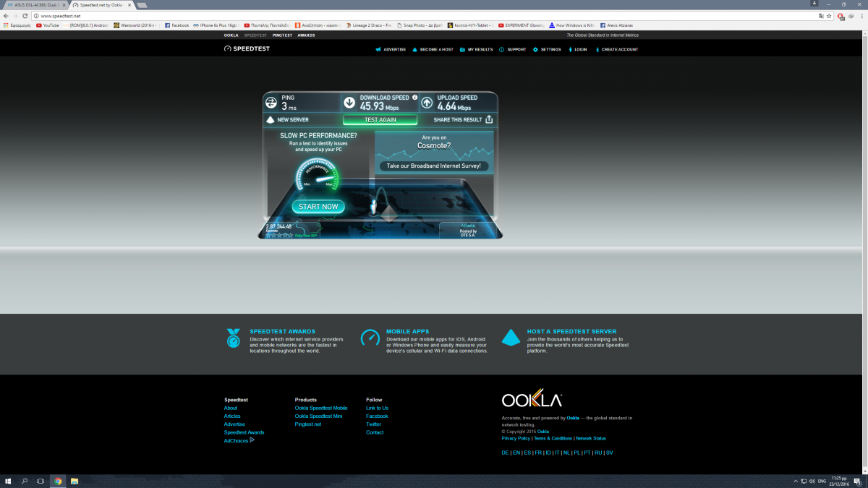Click the Speedtest Awards medal icon

pyautogui.click(x=233, y=338)
